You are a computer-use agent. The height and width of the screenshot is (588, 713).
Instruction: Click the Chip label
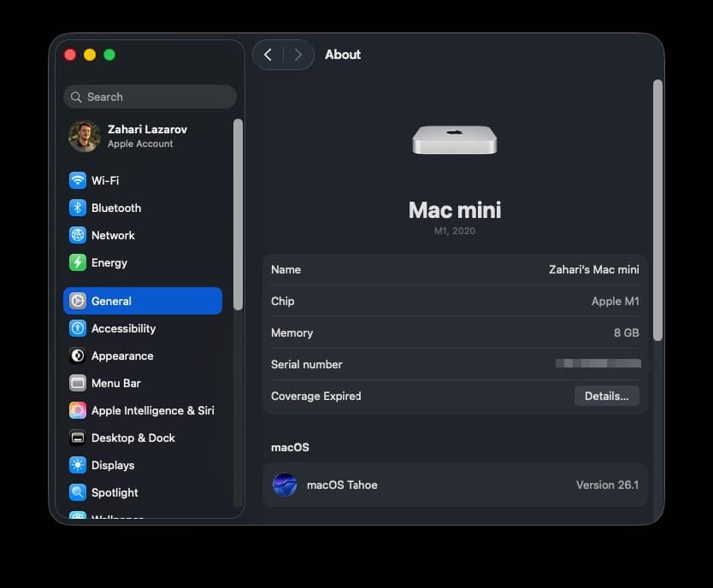282,302
